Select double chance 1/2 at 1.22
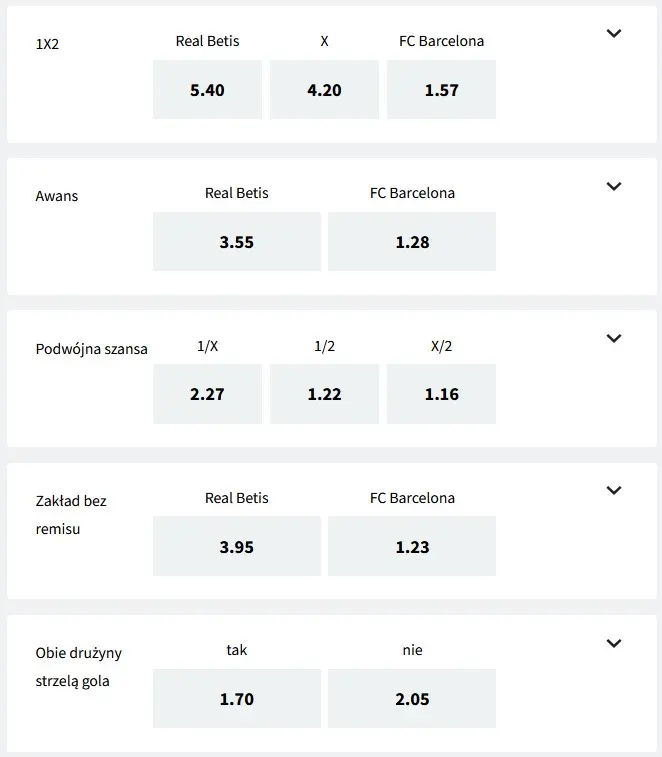This screenshot has width=662, height=757. [x=324, y=394]
